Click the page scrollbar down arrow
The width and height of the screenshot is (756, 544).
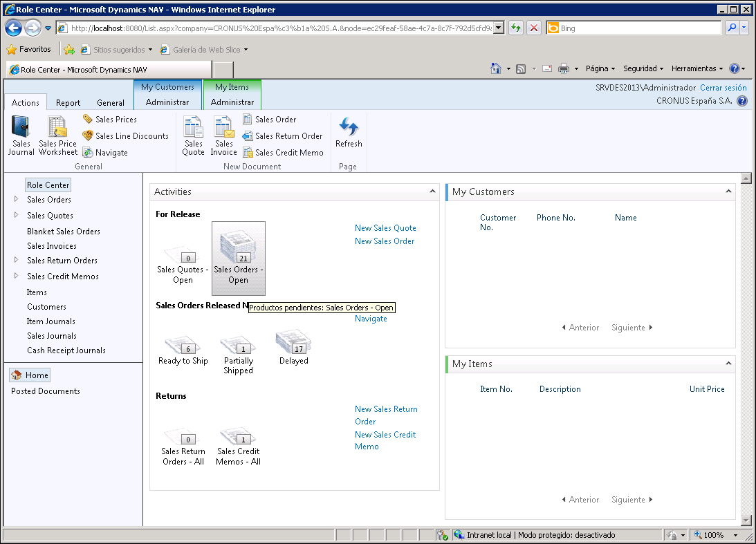(746, 520)
